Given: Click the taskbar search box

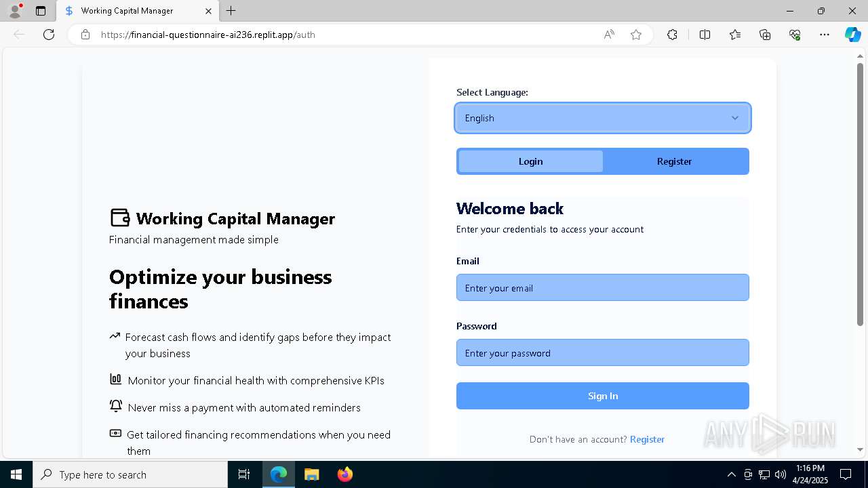Looking at the screenshot, I should click(x=130, y=474).
